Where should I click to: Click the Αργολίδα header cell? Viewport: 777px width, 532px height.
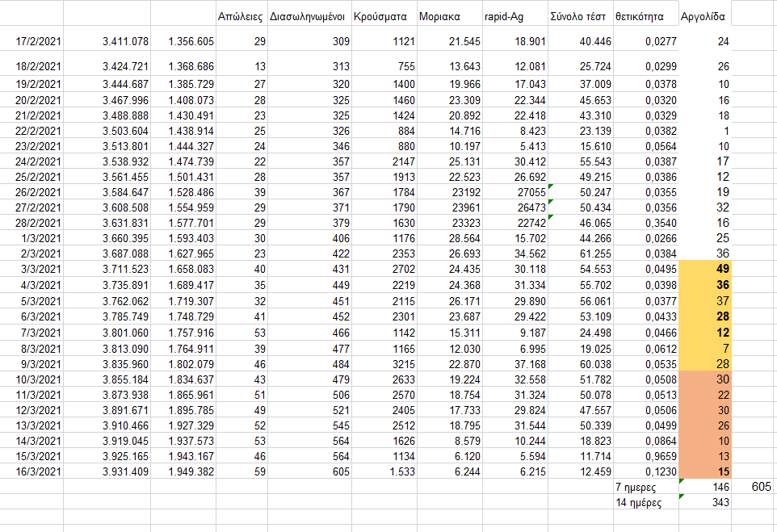coord(705,16)
